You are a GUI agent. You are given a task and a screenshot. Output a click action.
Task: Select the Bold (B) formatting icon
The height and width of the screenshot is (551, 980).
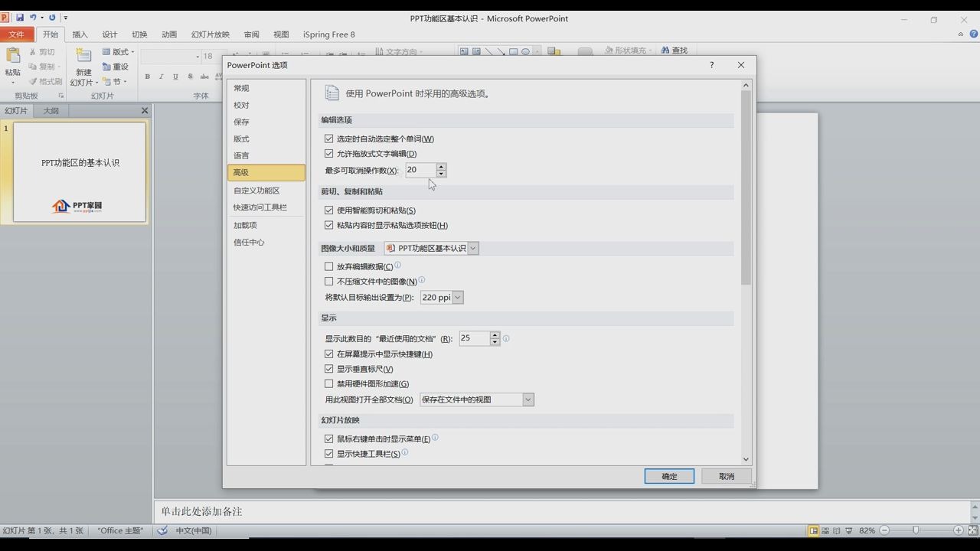147,77
